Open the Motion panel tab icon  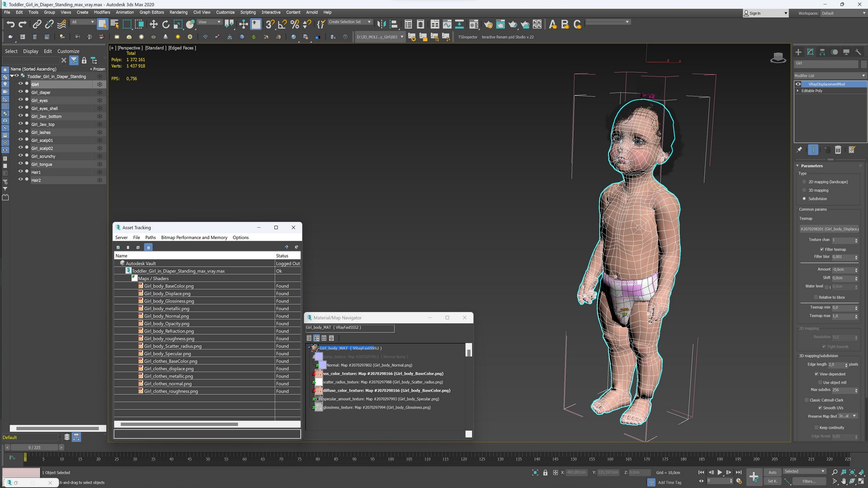pyautogui.click(x=834, y=52)
